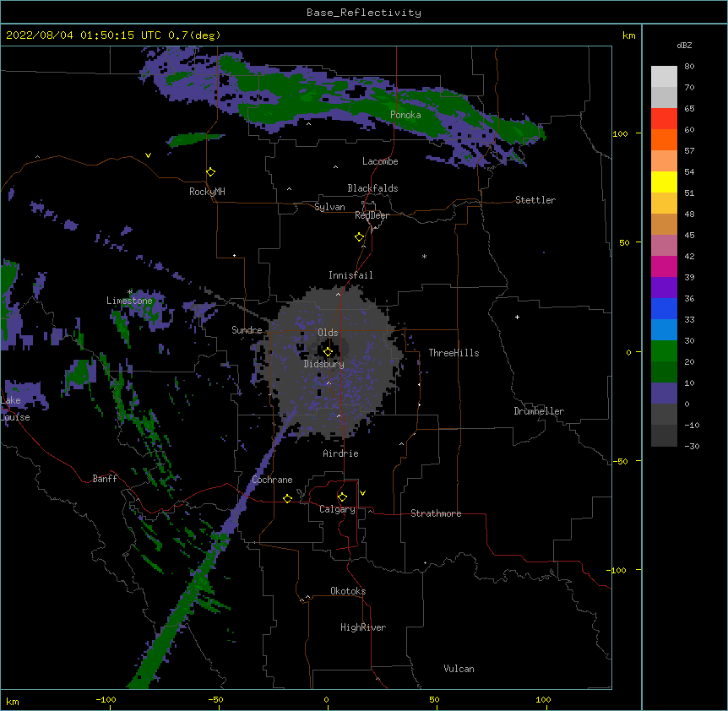Click the Lacombe city label
The image size is (728, 711).
pos(380,161)
